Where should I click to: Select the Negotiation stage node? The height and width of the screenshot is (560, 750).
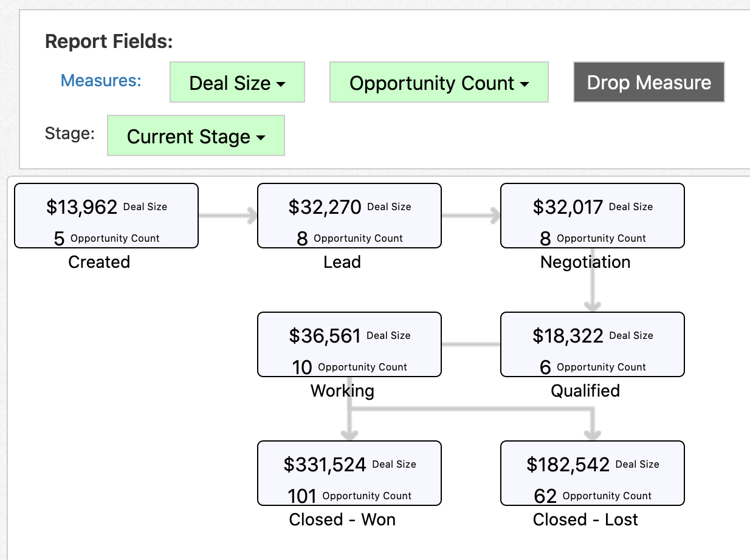point(592,216)
